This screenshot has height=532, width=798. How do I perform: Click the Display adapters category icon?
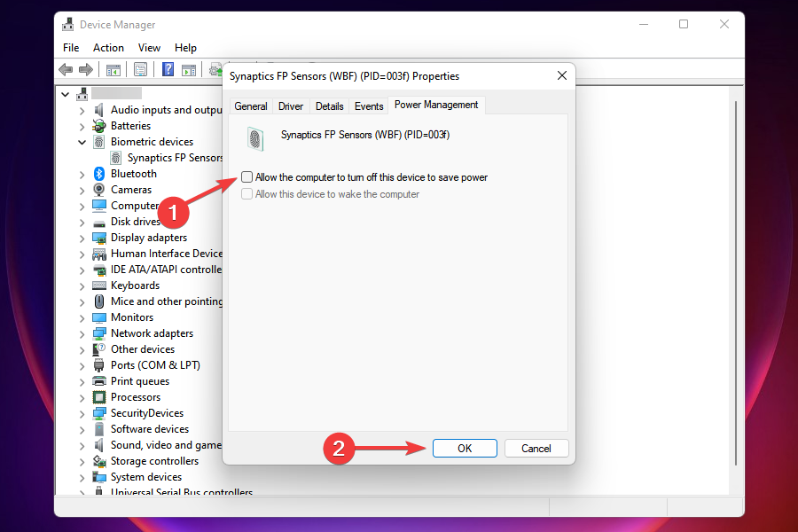click(98, 238)
